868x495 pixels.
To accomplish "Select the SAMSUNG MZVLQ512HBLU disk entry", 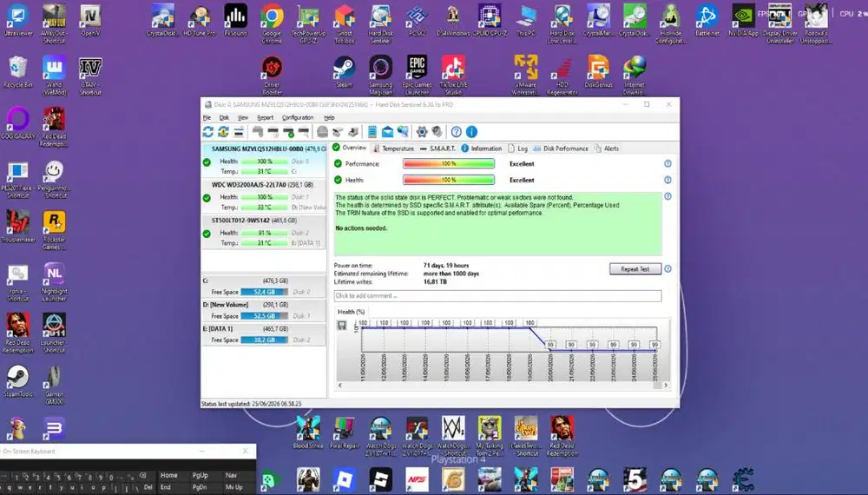I will tap(264, 160).
